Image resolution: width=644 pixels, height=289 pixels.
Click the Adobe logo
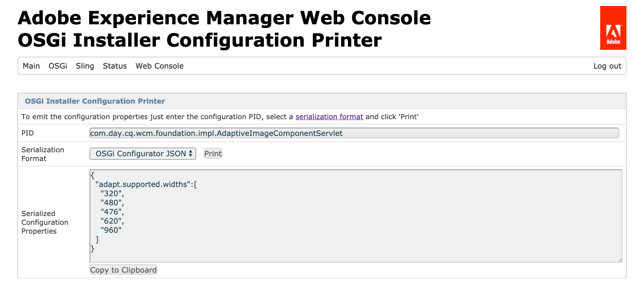coord(613,28)
